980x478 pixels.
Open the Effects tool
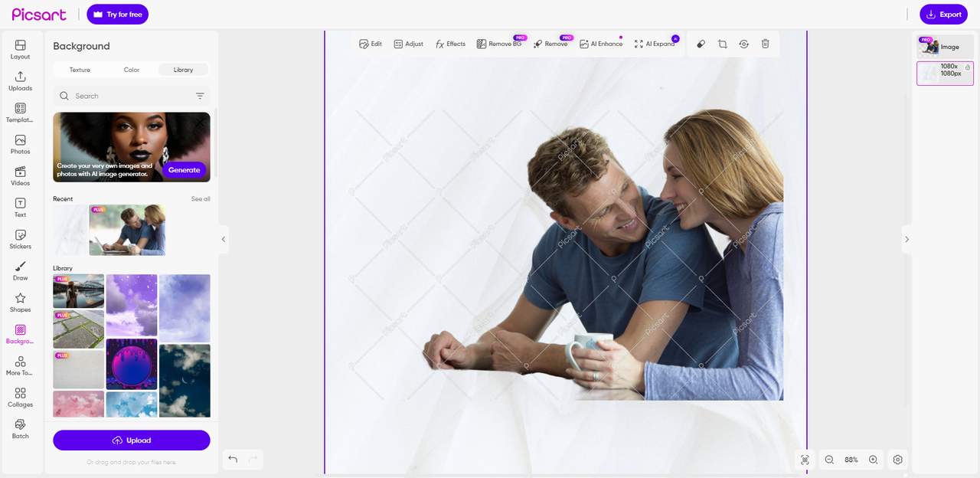point(450,44)
